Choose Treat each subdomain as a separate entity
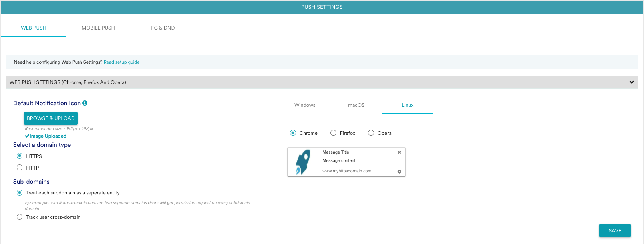This screenshot has width=644, height=244. click(x=20, y=193)
